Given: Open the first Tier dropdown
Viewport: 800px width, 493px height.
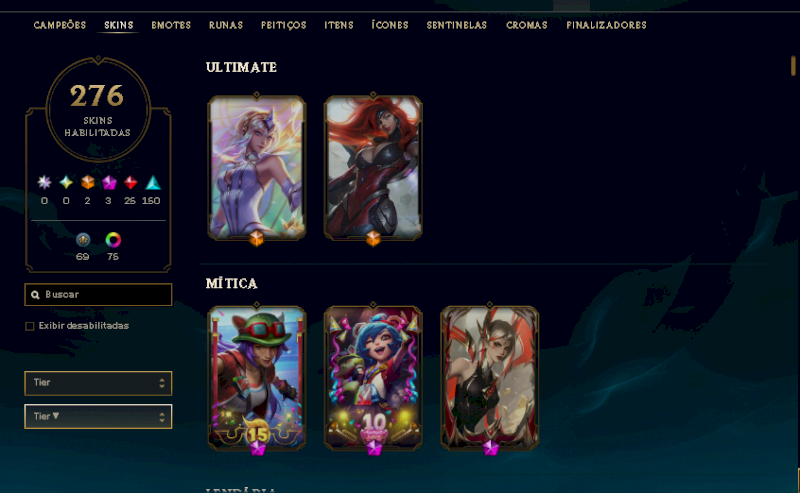Looking at the screenshot, I should coord(98,383).
